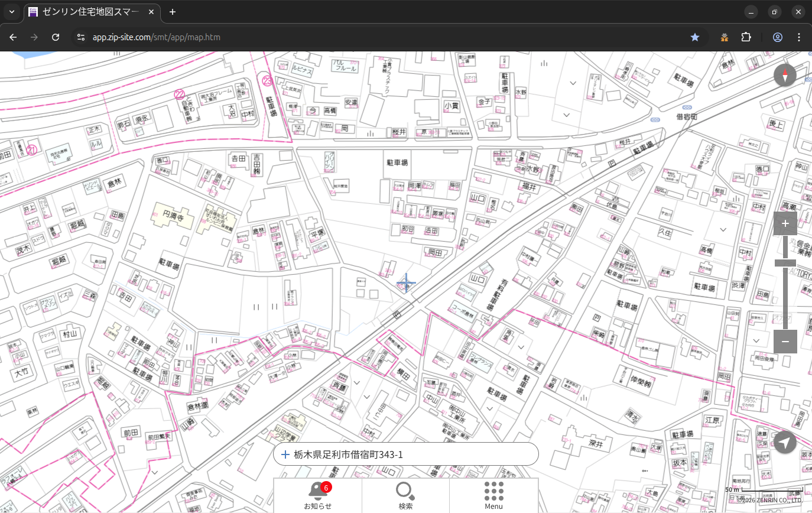Image resolution: width=812 pixels, height=513 pixels.
Task: Open the tab search dropdown arrow
Action: [12, 12]
